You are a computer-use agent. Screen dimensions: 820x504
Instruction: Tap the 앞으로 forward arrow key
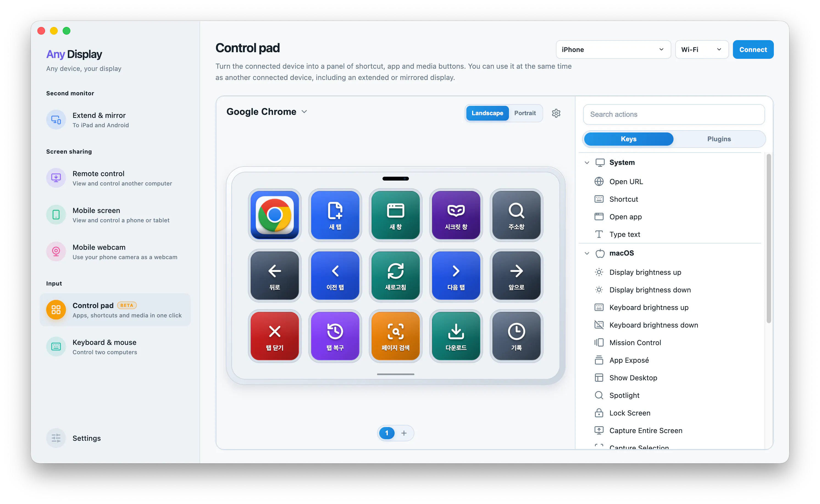coord(516,275)
